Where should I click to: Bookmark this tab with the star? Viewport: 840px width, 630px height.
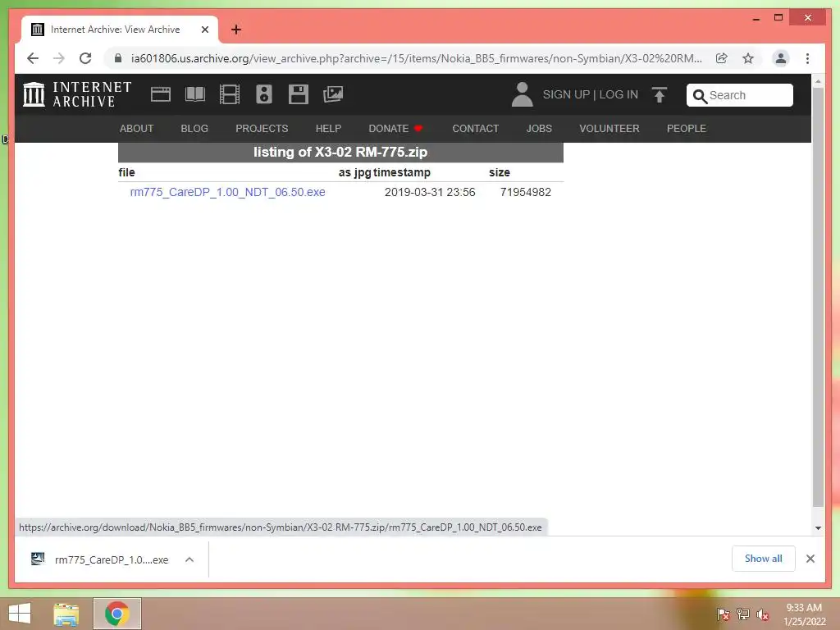point(748,58)
